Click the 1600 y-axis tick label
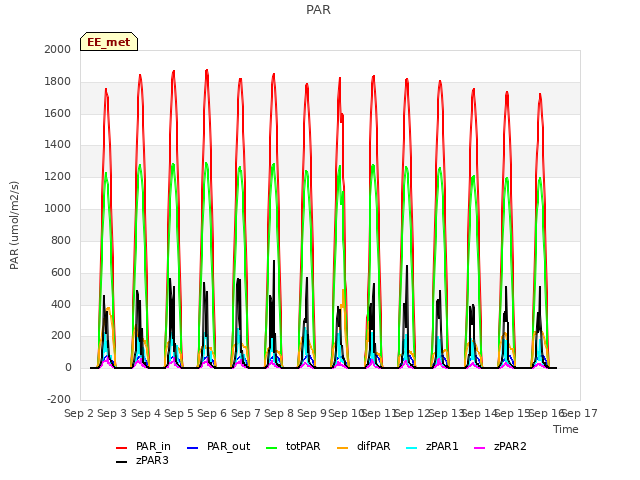The width and height of the screenshot is (640, 480). [x=58, y=113]
